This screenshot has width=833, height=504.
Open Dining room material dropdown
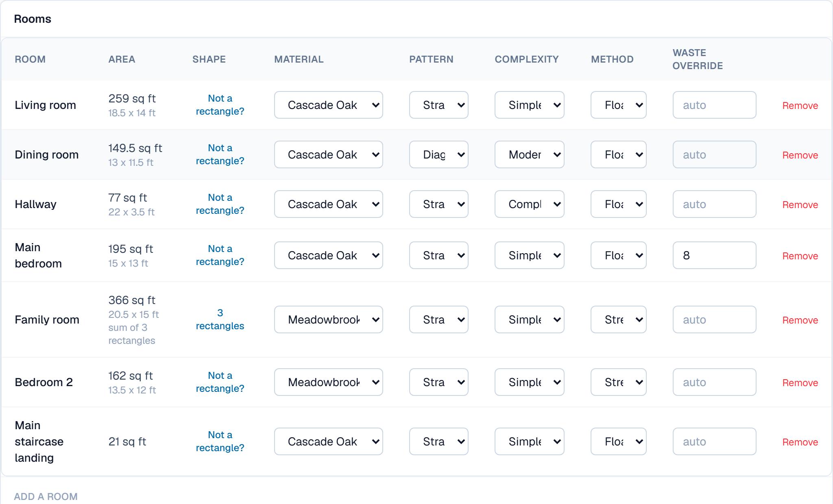pos(328,154)
